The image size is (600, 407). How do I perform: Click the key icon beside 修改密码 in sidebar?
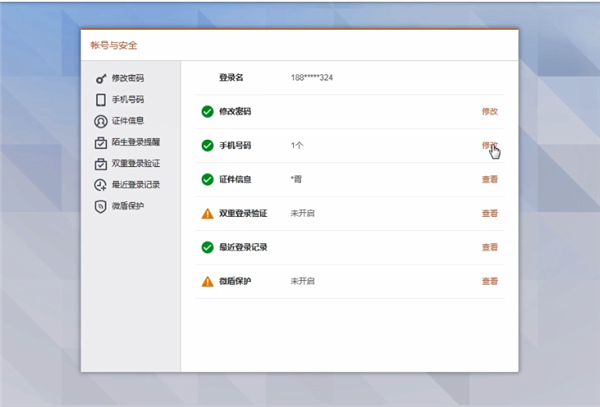tap(101, 78)
